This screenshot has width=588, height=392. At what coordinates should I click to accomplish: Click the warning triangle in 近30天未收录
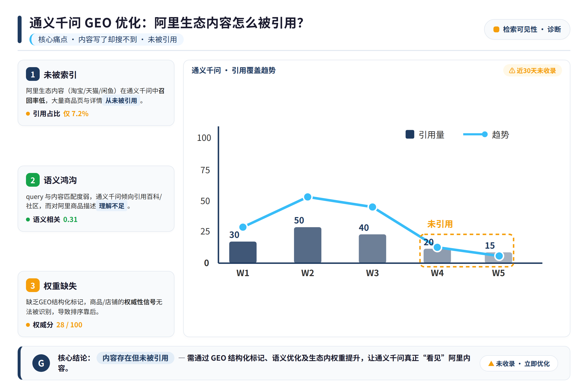(512, 71)
